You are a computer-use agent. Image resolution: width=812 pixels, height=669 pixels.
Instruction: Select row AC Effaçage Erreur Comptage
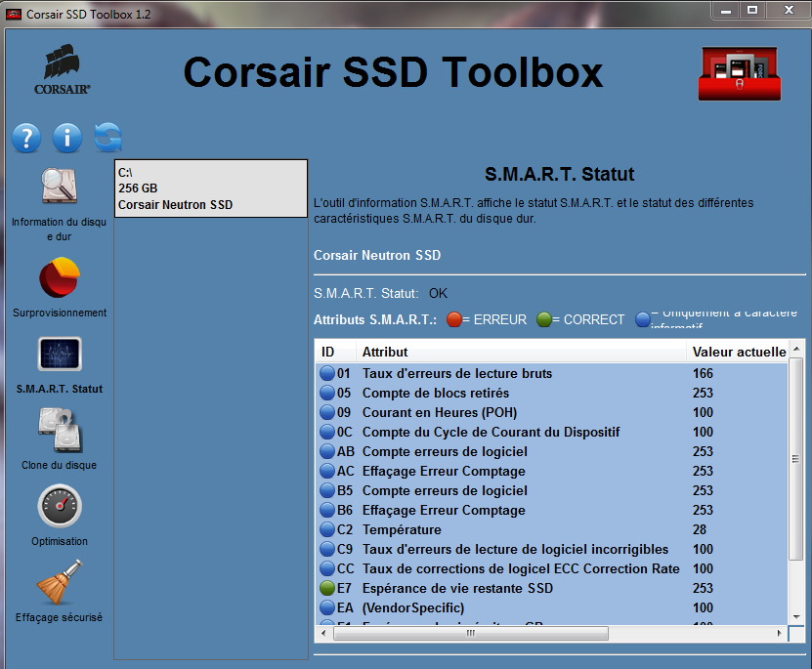[551, 472]
